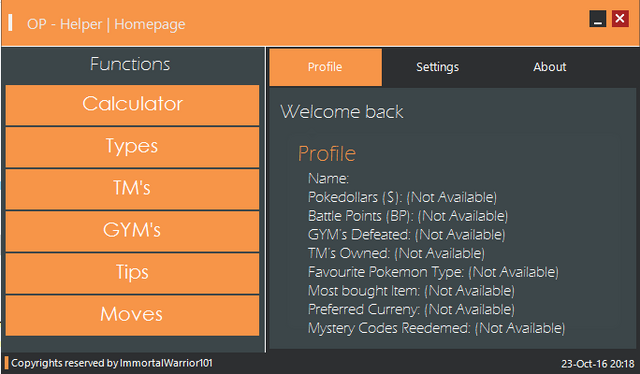The width and height of the screenshot is (640, 374).
Task: Click 'Pokedollars ($): (Not Available)' line
Action: click(402, 197)
